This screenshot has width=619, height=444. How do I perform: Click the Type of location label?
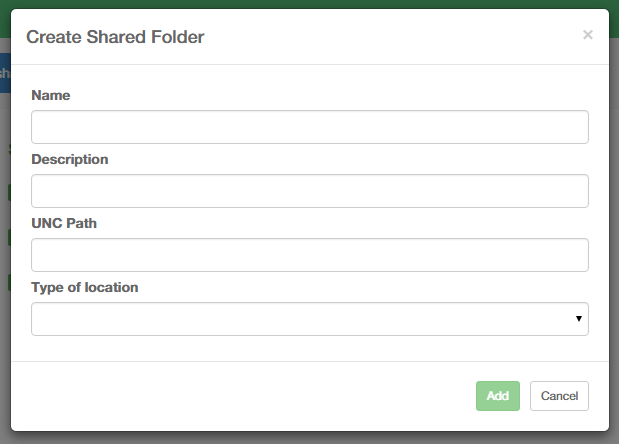click(x=85, y=287)
